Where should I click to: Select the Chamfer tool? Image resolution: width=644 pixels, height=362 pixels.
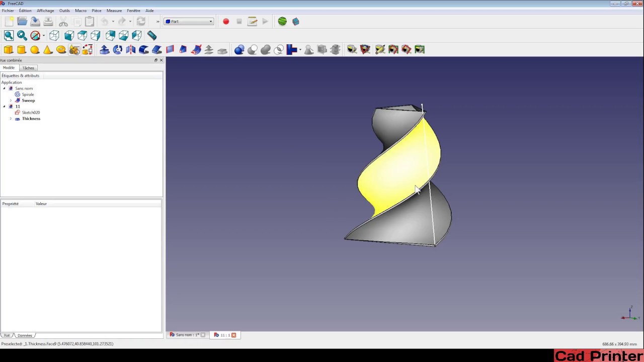(x=157, y=49)
